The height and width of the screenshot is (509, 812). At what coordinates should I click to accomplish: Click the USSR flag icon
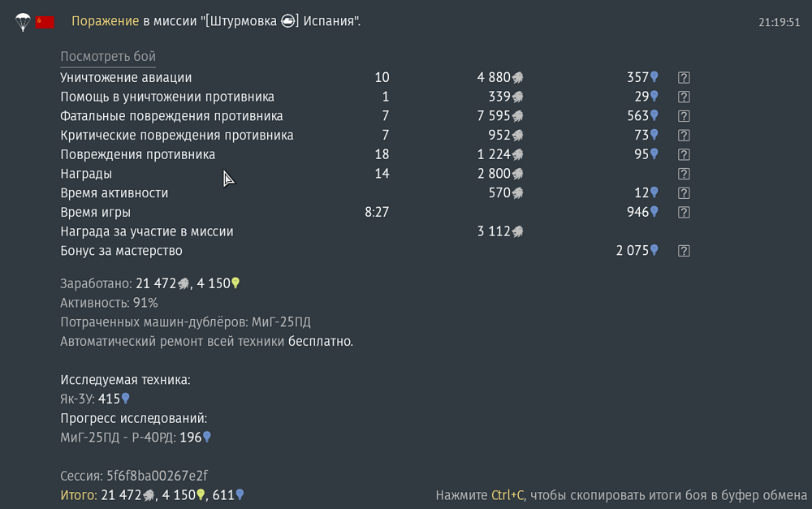click(x=45, y=22)
